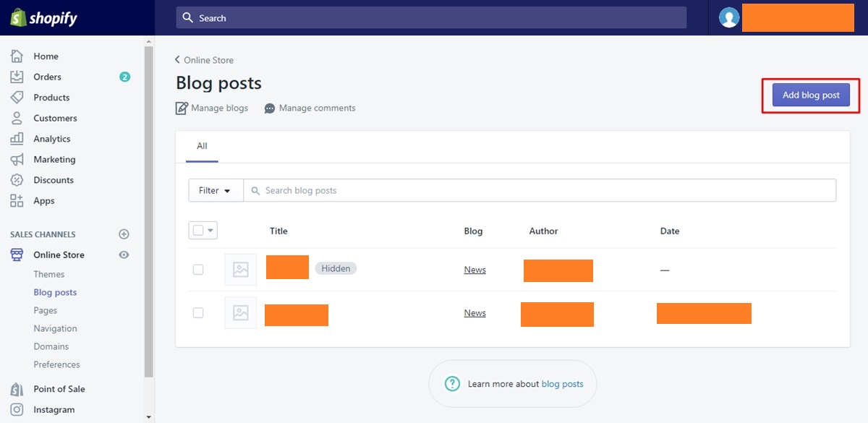Select the All tab

[202, 146]
